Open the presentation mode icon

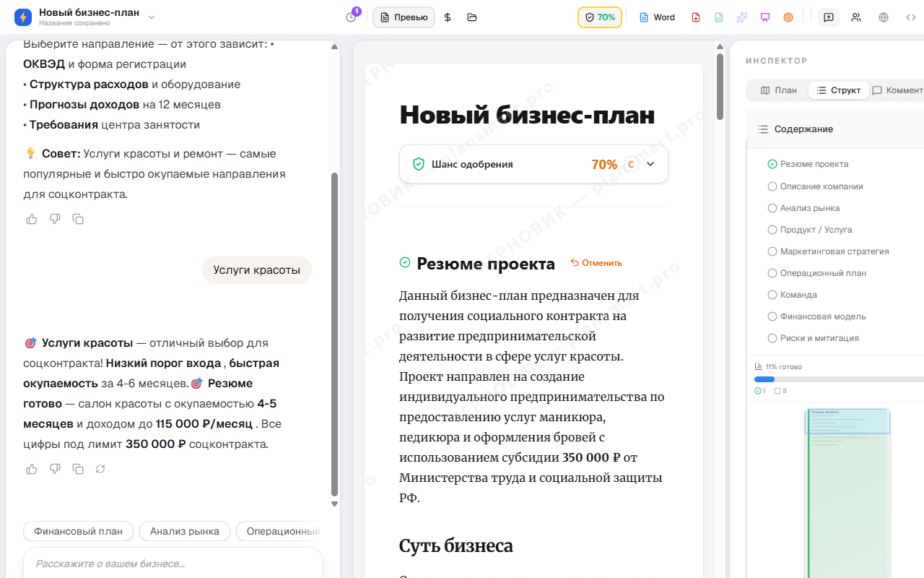(x=764, y=17)
